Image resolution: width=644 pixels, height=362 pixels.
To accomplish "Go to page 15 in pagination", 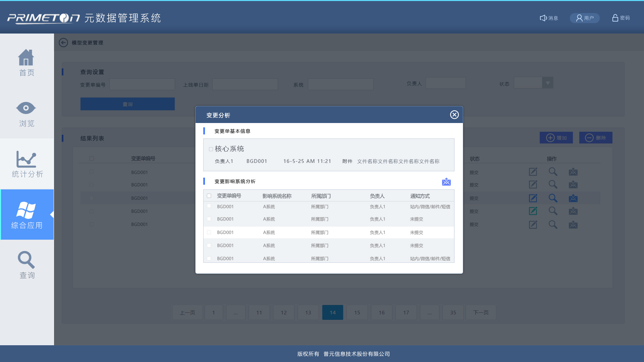I will pos(357,312).
